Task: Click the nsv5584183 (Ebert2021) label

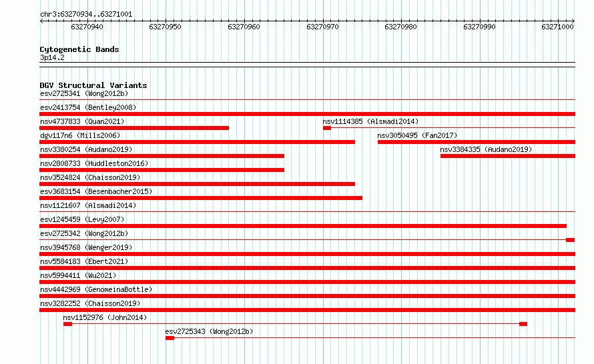Action: [84, 261]
